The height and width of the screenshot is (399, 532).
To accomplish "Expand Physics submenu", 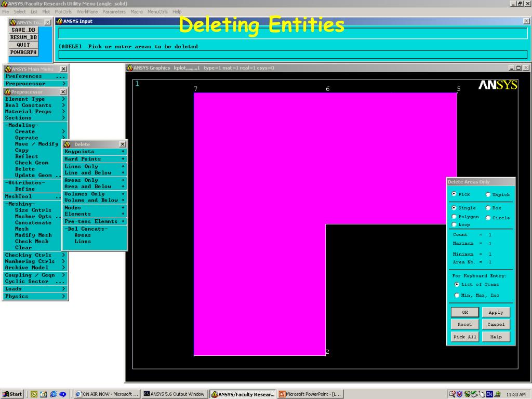I will click(35, 296).
